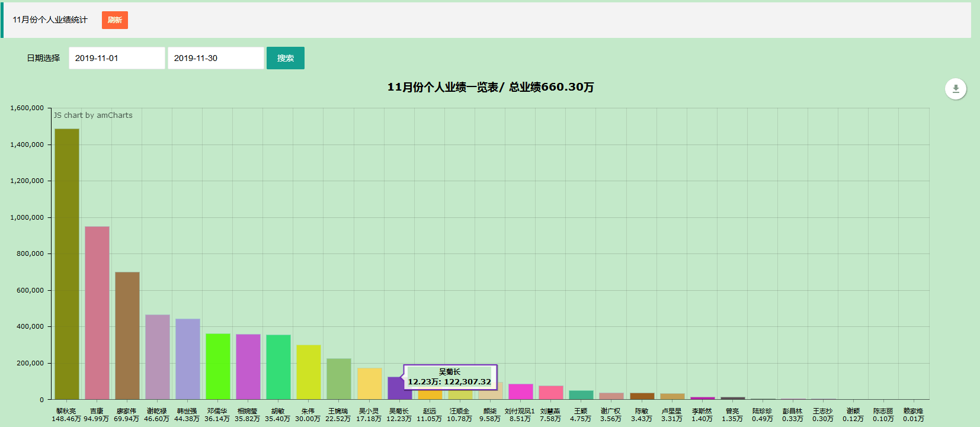Focus the start date field 2019-11-01
The width and height of the screenshot is (980, 427).
(x=117, y=58)
